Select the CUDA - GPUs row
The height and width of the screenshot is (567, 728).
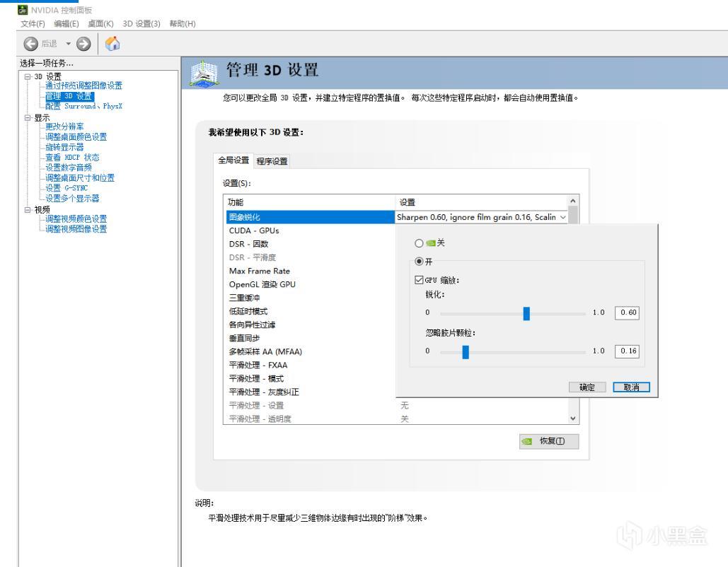pos(310,230)
